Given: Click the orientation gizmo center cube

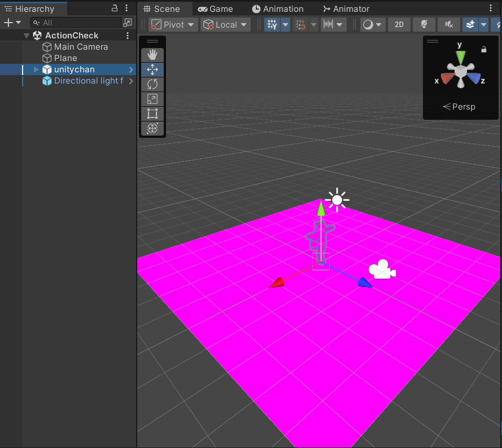Looking at the screenshot, I should [460, 71].
